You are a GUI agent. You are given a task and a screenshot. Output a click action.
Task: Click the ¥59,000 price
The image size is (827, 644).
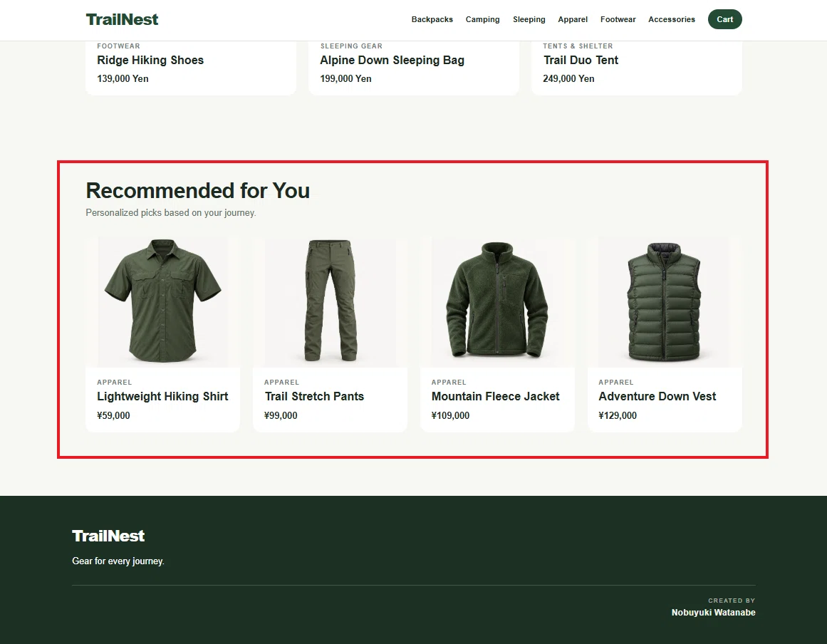[x=113, y=415]
